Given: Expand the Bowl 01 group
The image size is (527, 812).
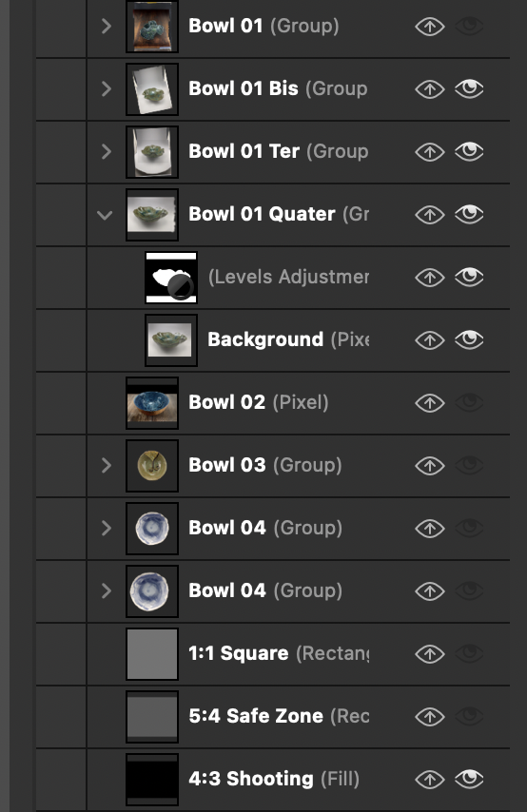Looking at the screenshot, I should click(107, 26).
